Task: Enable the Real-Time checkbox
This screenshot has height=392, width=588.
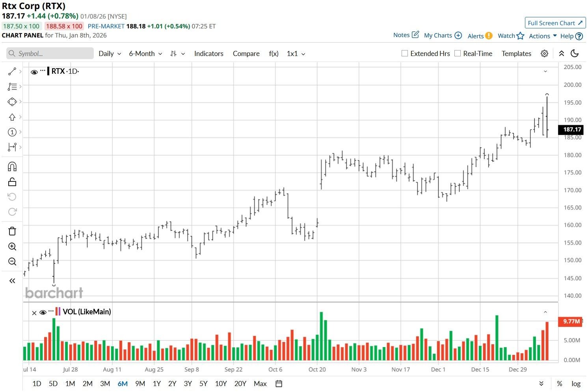Action: click(457, 53)
